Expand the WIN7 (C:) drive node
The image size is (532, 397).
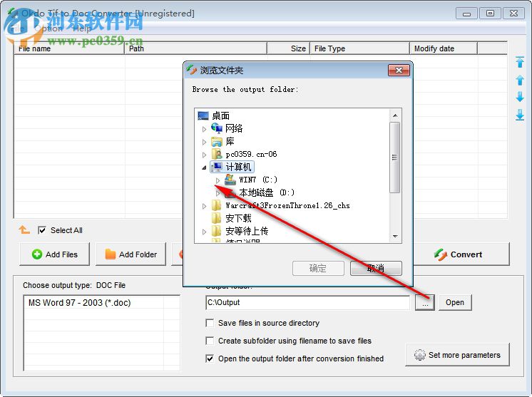coord(218,180)
